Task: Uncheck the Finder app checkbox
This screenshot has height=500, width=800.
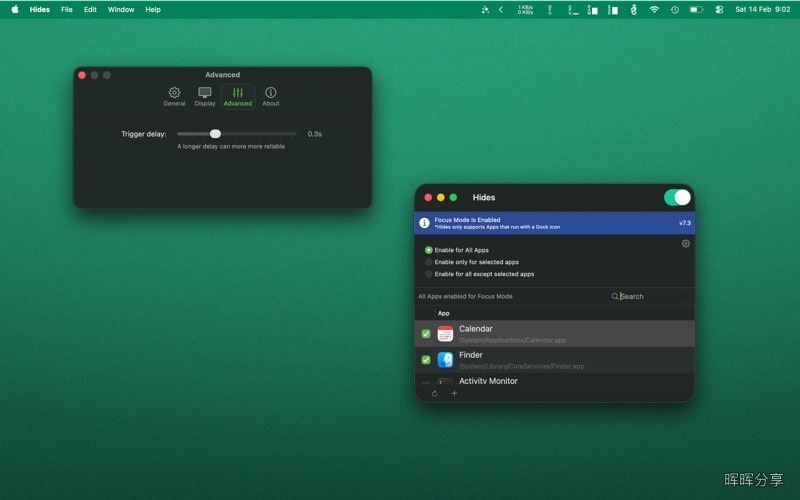Action: point(426,360)
